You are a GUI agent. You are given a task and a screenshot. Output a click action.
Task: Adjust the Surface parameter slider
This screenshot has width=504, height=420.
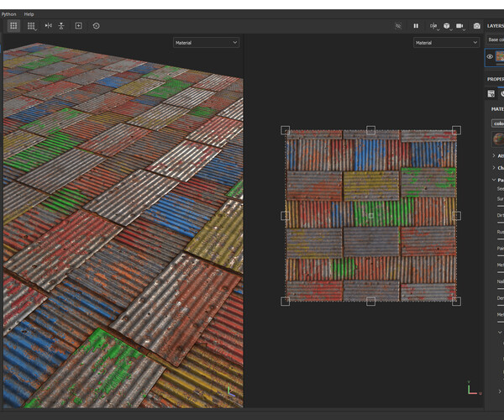[501, 206]
